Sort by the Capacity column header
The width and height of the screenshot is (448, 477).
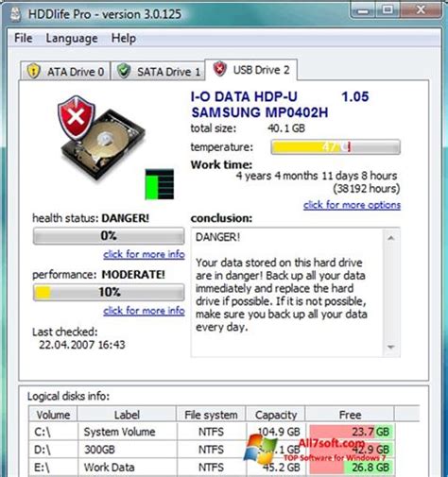[x=276, y=415]
